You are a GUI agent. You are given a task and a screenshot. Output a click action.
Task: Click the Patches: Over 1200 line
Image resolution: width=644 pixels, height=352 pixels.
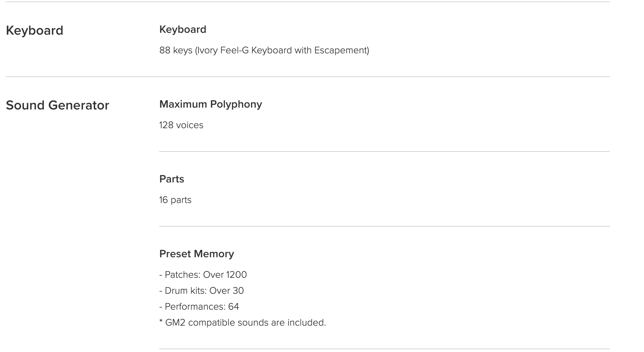tap(203, 275)
